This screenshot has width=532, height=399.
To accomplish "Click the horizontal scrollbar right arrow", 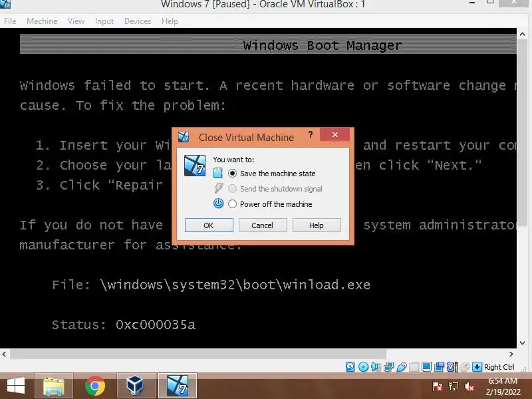I will [x=511, y=354].
